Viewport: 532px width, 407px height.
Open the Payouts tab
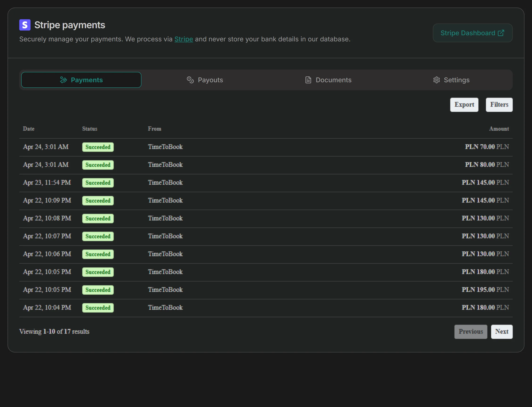point(205,80)
